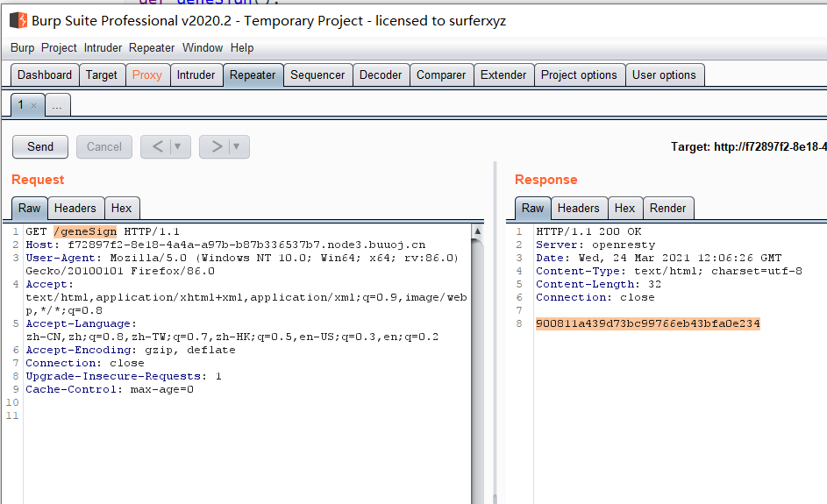Click the request editor scroll-up arrow

tap(477, 231)
